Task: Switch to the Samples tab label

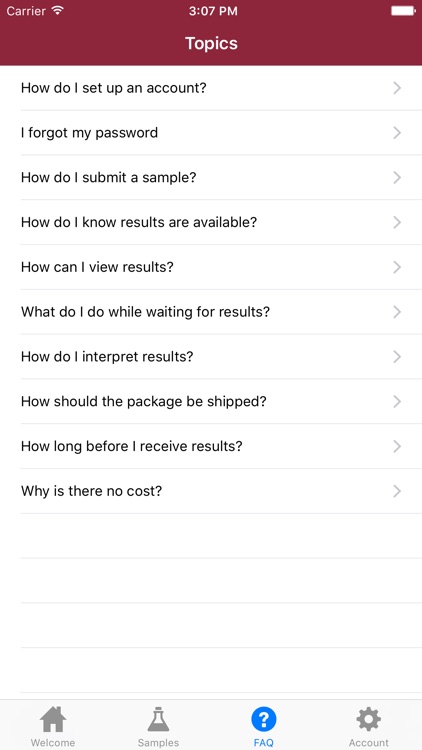Action: (x=158, y=743)
